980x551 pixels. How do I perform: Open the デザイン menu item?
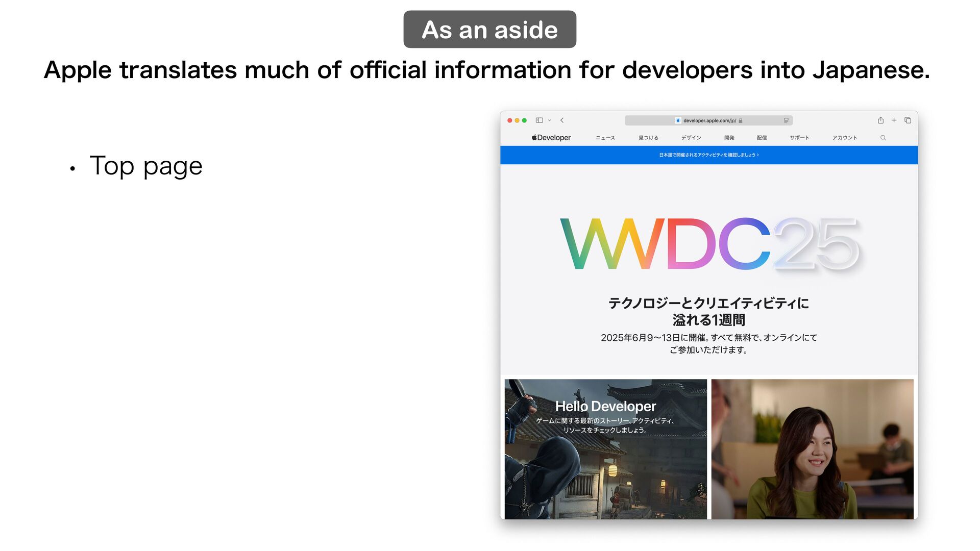pyautogui.click(x=691, y=138)
